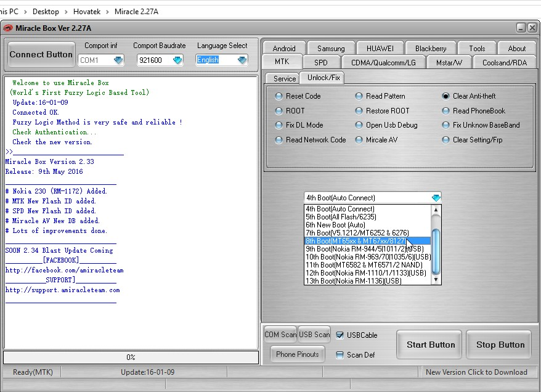Select the Open Usb Debug option

tap(386, 125)
